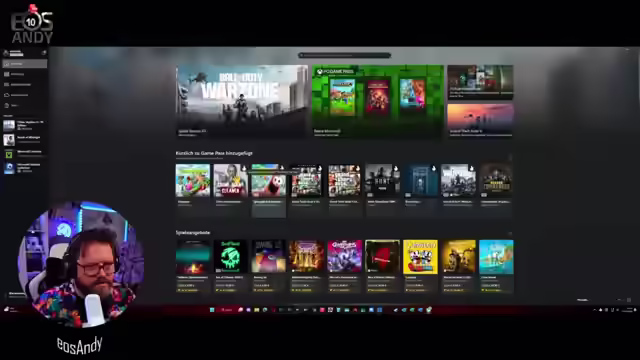Open the library sidebar entry with the grid icon
The height and width of the screenshot is (360, 640).
(24, 74)
